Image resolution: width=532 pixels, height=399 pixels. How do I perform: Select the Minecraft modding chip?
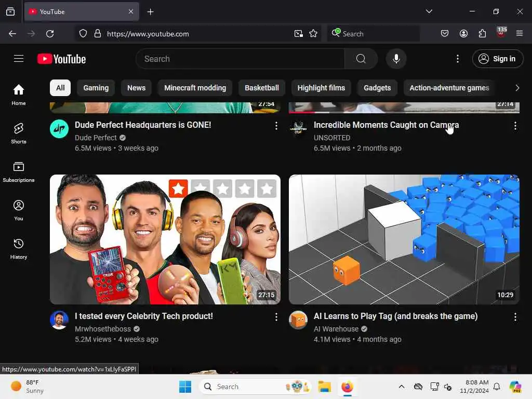[195, 88]
